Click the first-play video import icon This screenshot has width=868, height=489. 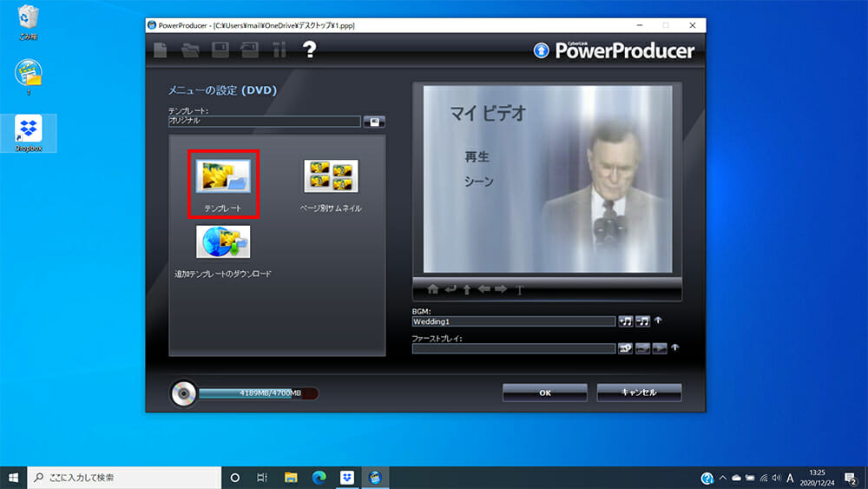click(626, 348)
